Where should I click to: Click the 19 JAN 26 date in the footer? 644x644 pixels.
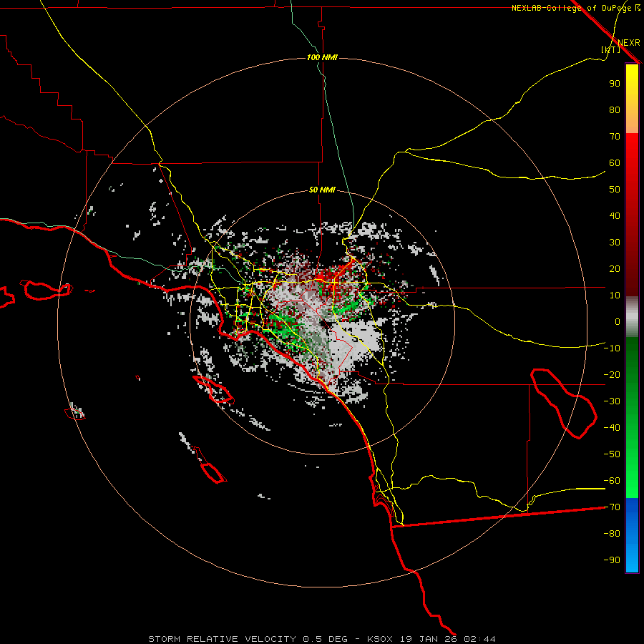429,639
